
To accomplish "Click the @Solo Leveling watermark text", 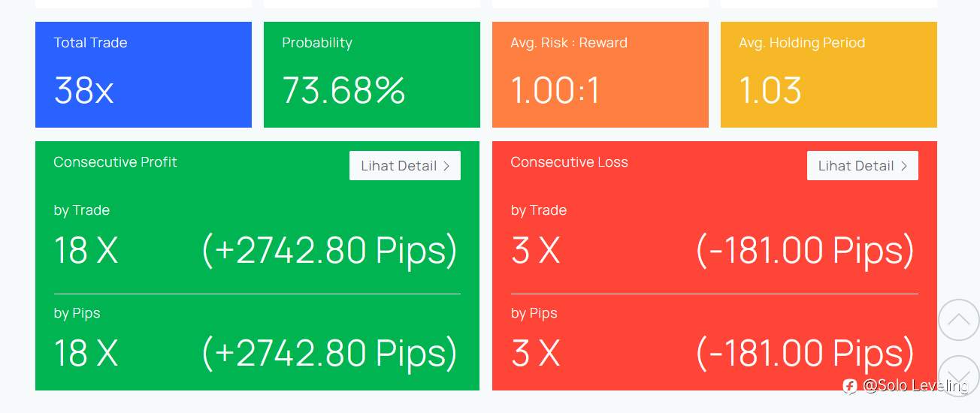I will [x=915, y=386].
